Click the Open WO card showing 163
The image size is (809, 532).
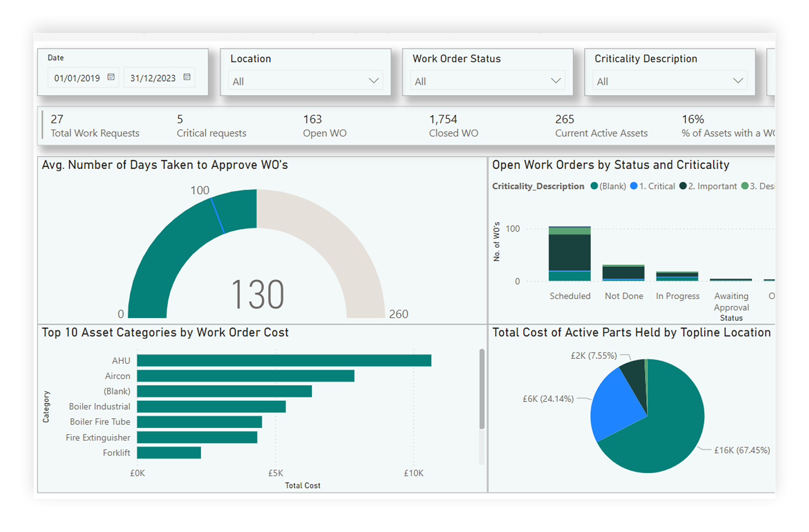point(324,126)
